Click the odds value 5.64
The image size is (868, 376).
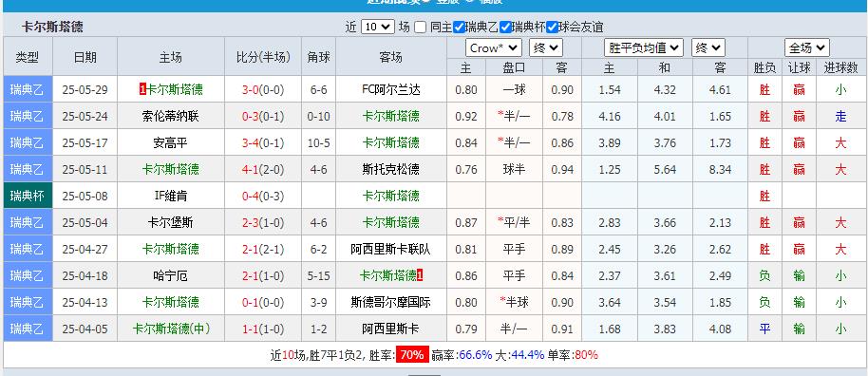665,169
